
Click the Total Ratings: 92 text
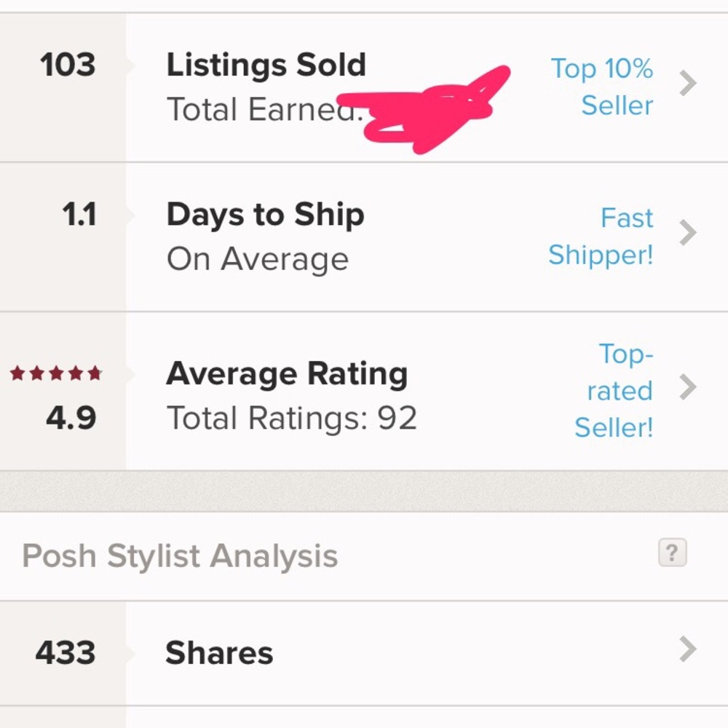[x=291, y=419]
